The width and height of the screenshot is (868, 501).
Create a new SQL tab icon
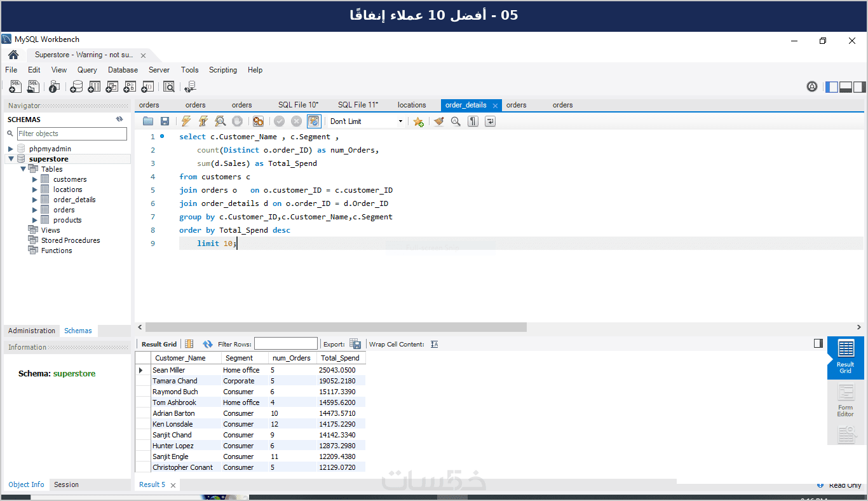(x=16, y=86)
